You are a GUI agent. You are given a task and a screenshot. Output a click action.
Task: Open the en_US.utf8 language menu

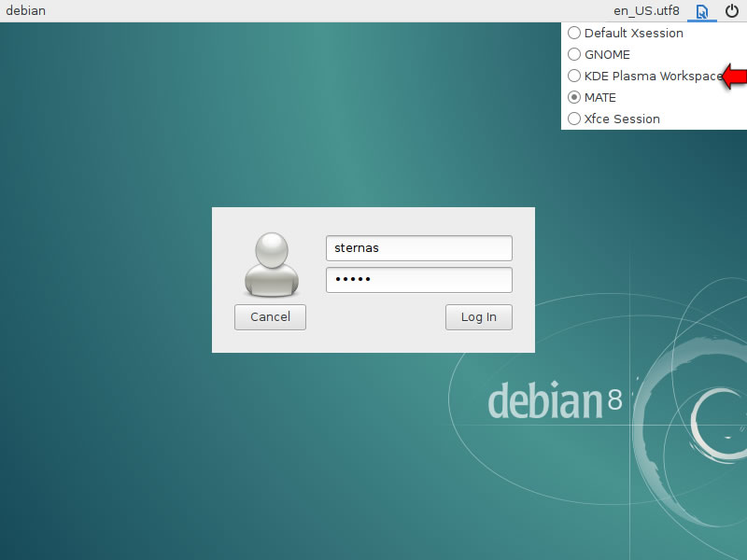tap(646, 10)
